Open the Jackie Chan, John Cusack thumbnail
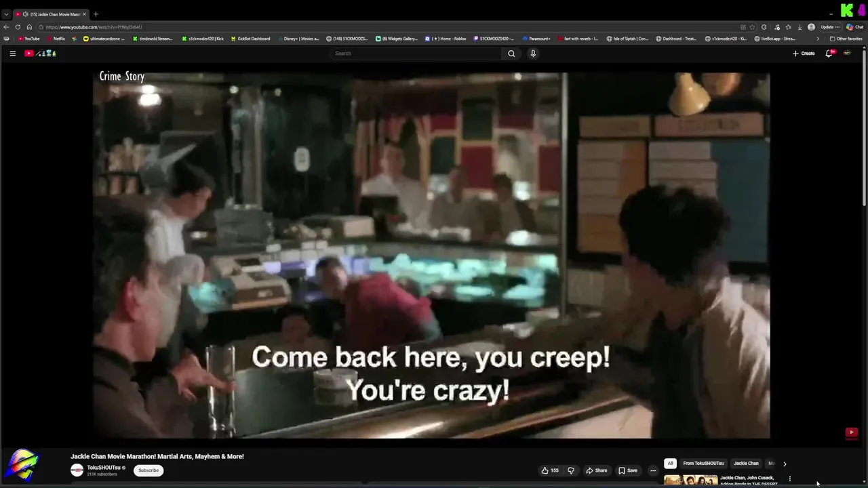This screenshot has height=488, width=868. [x=691, y=481]
